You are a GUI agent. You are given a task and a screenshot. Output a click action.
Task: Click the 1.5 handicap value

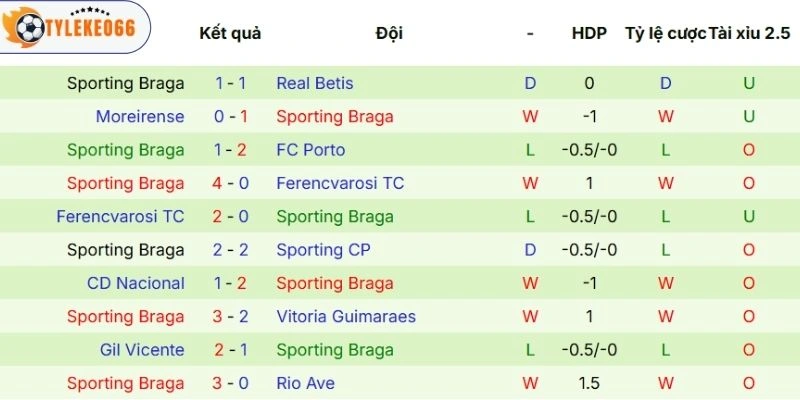click(589, 383)
